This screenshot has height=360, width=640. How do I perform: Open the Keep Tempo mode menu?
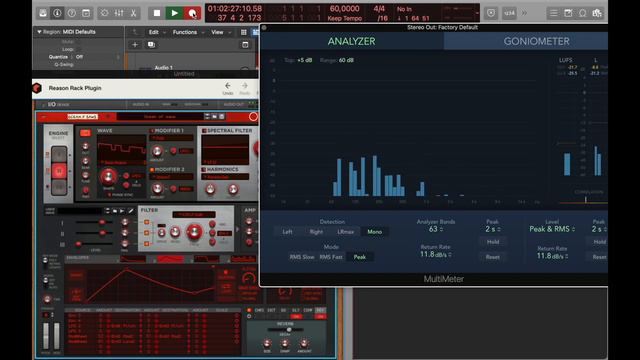pyautogui.click(x=345, y=18)
